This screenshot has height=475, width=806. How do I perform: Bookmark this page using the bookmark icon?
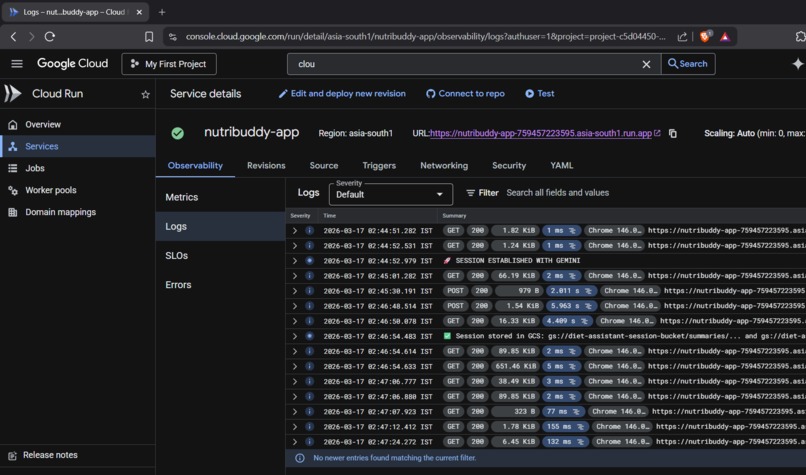[x=149, y=36]
